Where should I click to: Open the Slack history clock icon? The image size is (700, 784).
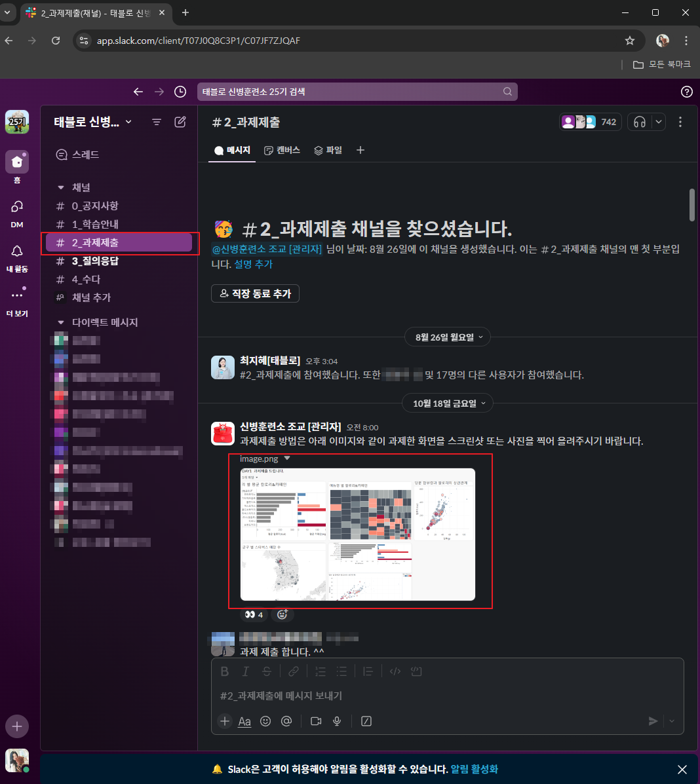[180, 92]
